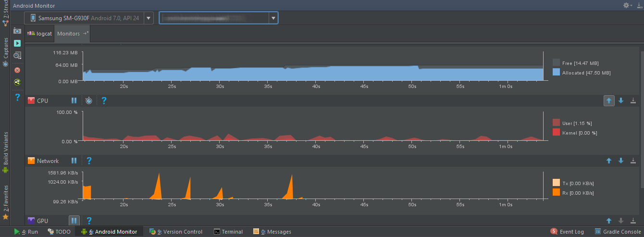The width and height of the screenshot is (644, 237).
Task: Click the 116.23 MB memory axis label
Action: point(65,52)
